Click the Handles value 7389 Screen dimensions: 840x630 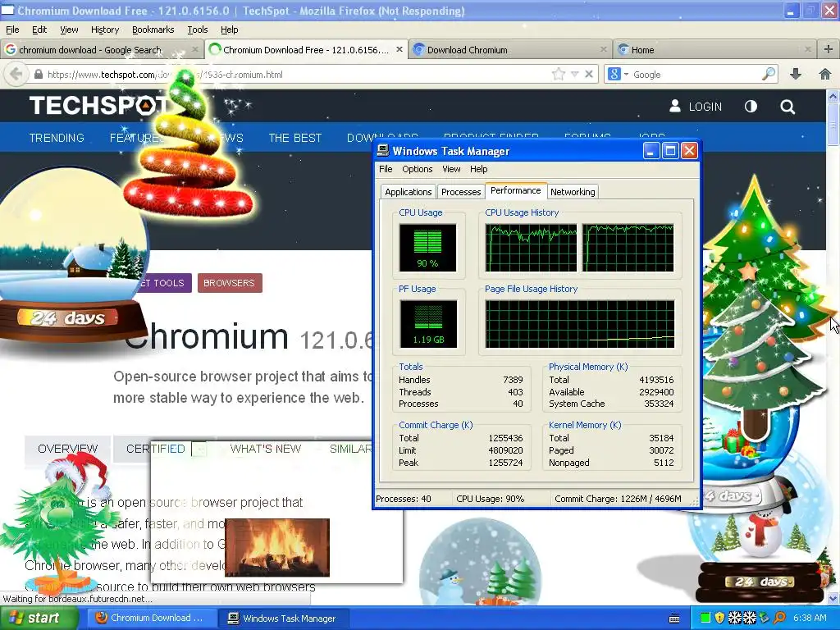[x=513, y=380]
